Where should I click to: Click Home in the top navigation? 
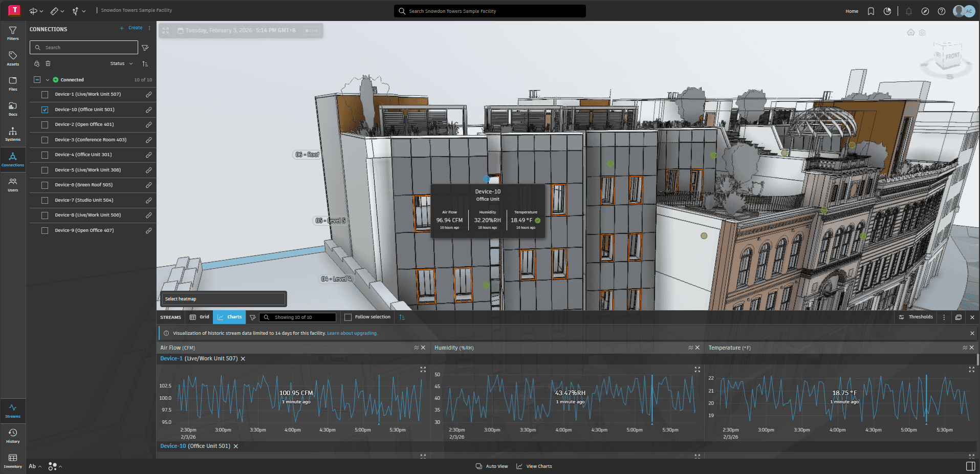pos(852,11)
